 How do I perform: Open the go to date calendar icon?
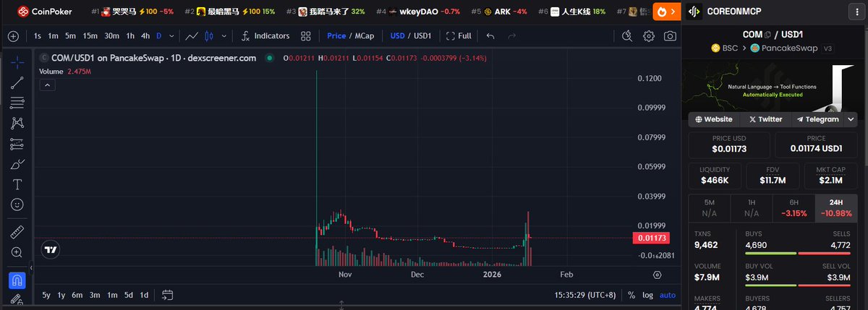click(x=167, y=295)
